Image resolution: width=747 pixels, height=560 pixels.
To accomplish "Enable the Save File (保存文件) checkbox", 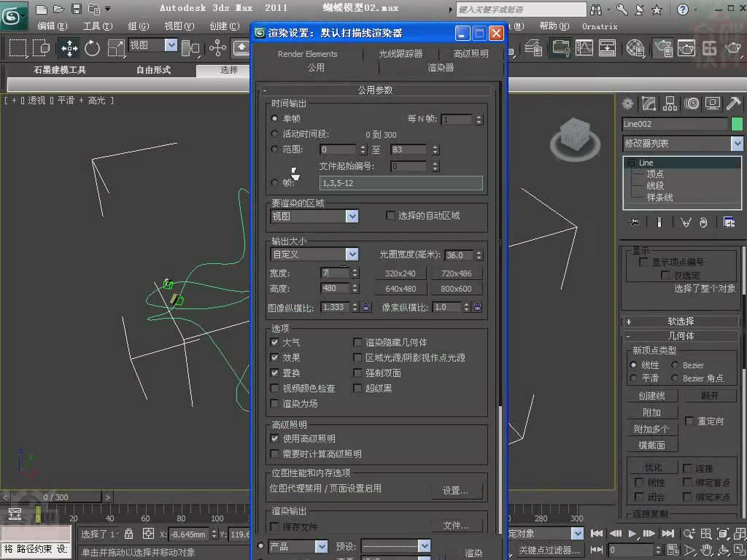I will (x=274, y=526).
